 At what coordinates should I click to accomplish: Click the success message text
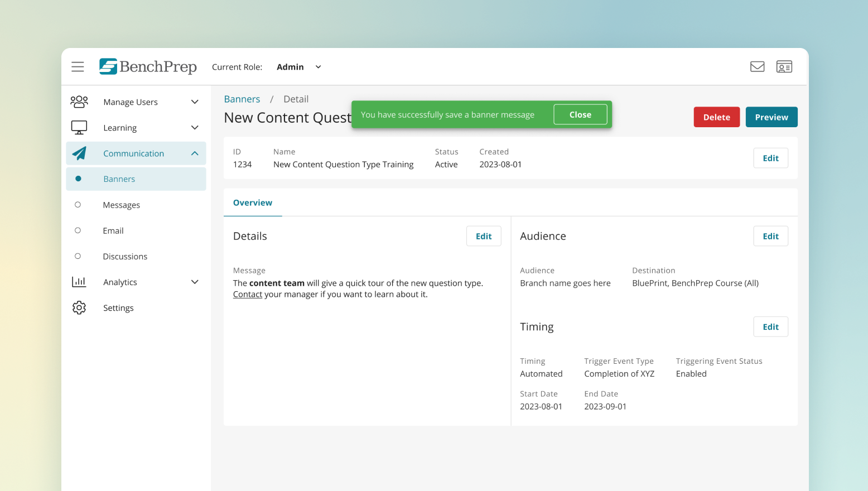coord(447,114)
